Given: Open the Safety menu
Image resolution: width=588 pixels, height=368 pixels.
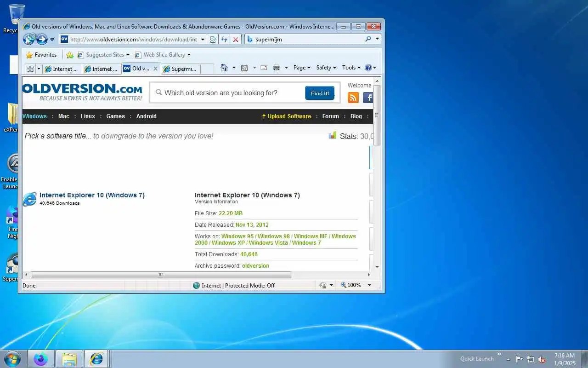Looking at the screenshot, I should click(x=326, y=68).
